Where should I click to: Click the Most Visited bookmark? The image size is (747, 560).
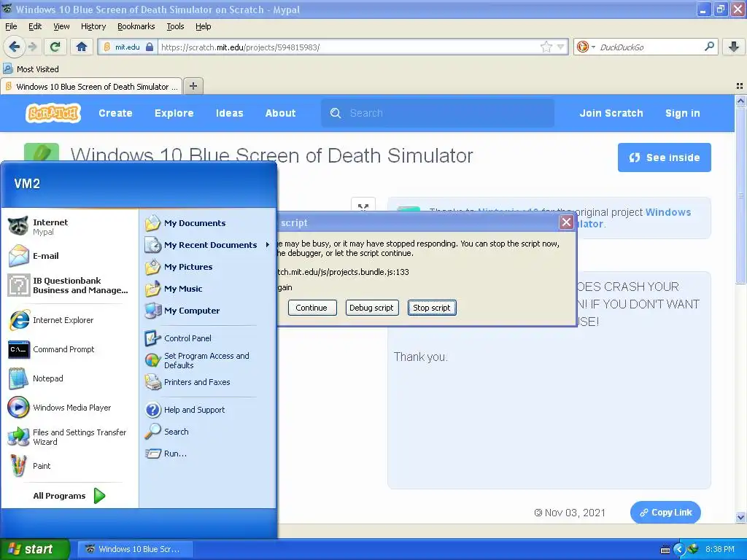coord(31,69)
